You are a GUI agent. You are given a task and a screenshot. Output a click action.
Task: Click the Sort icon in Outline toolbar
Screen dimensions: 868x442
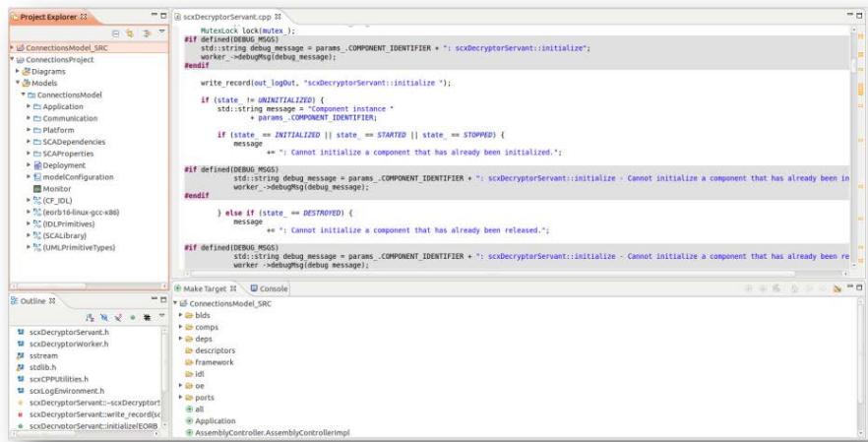coord(90,317)
